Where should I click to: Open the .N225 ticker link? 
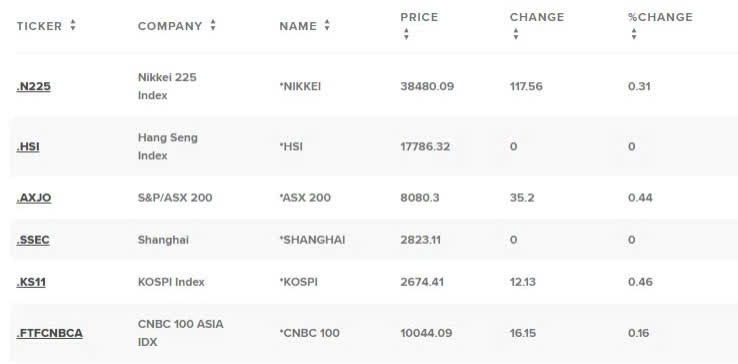(x=33, y=87)
